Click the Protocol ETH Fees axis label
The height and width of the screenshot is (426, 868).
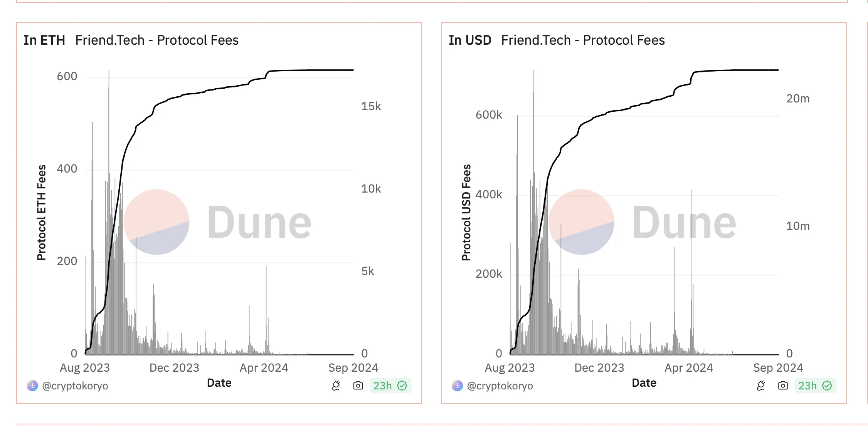[41, 213]
